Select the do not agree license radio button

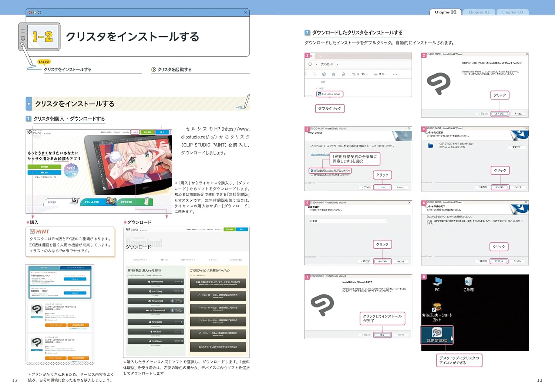(312, 174)
